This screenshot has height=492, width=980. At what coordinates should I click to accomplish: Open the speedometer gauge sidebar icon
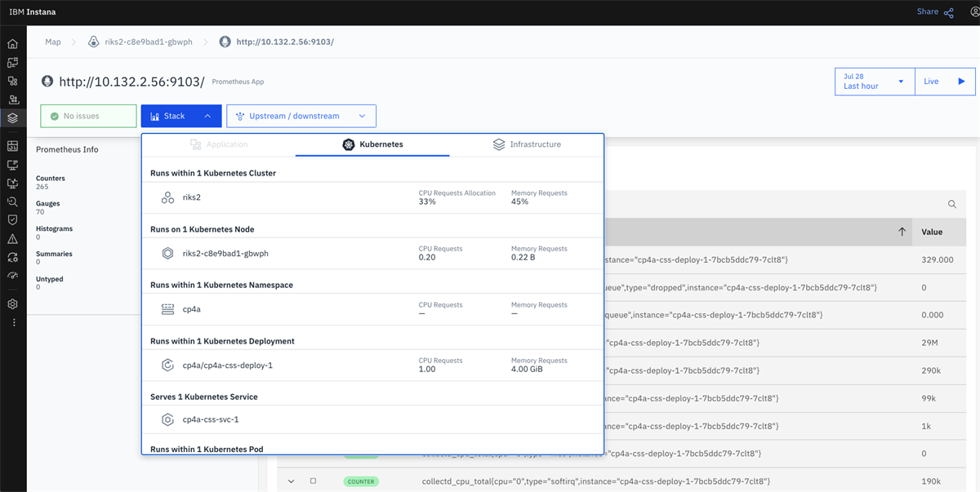point(12,276)
